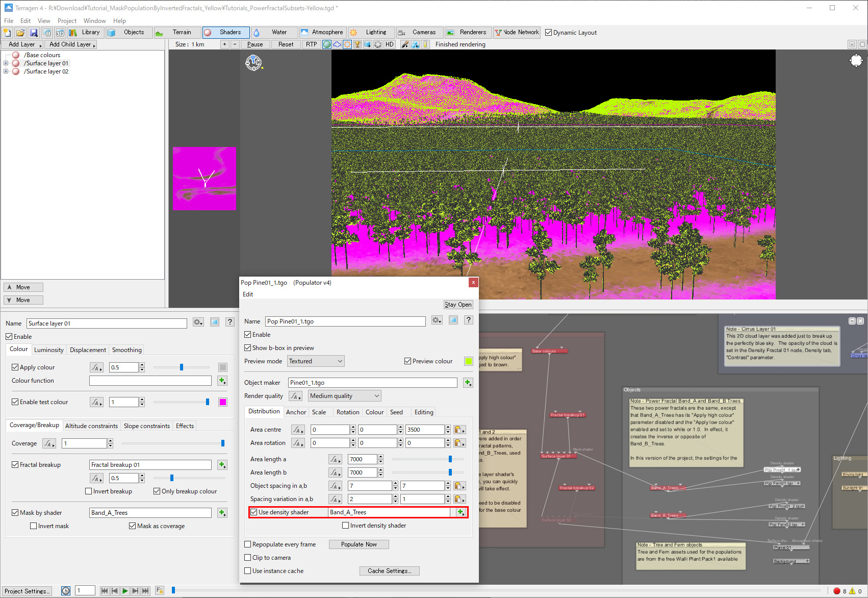This screenshot has width=868, height=598.
Task: Click the Cache Settings button
Action: point(389,571)
